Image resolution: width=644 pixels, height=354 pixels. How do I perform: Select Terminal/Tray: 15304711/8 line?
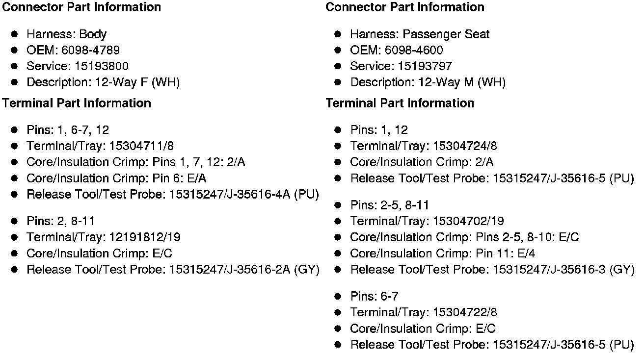[x=100, y=146]
